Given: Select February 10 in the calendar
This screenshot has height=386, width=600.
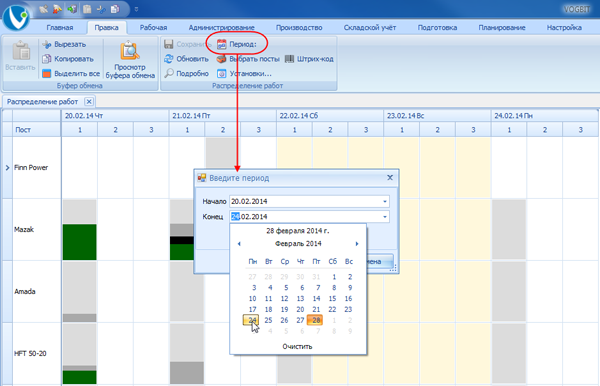Looking at the screenshot, I should (253, 298).
